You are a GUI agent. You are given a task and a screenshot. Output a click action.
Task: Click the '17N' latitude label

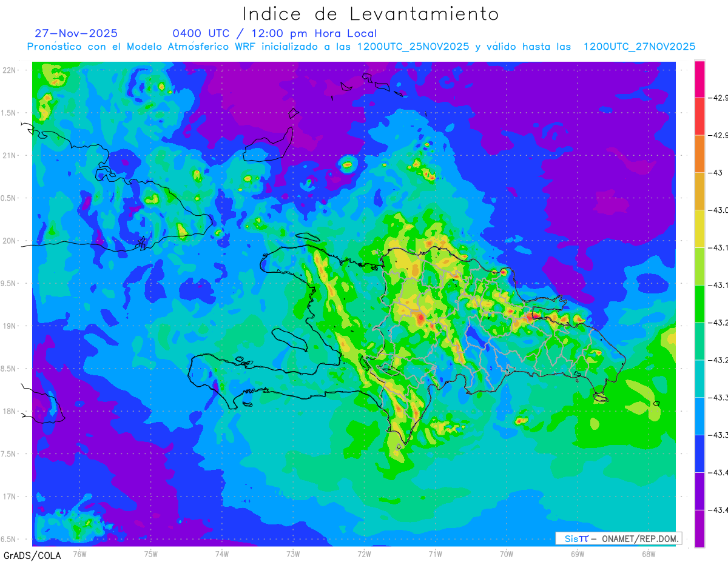click(x=10, y=497)
